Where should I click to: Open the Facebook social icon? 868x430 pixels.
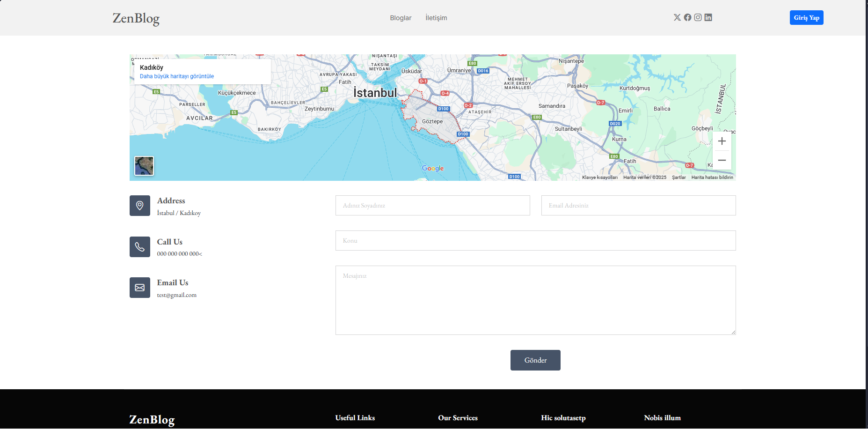click(x=687, y=17)
